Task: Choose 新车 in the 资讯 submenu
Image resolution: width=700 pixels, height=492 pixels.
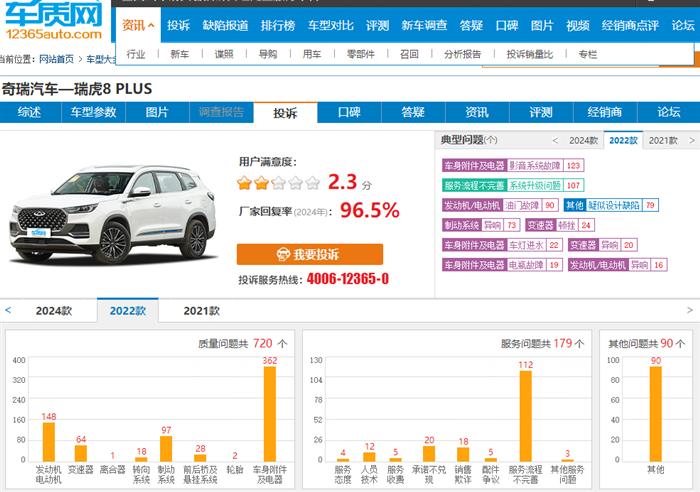Action: click(x=179, y=54)
